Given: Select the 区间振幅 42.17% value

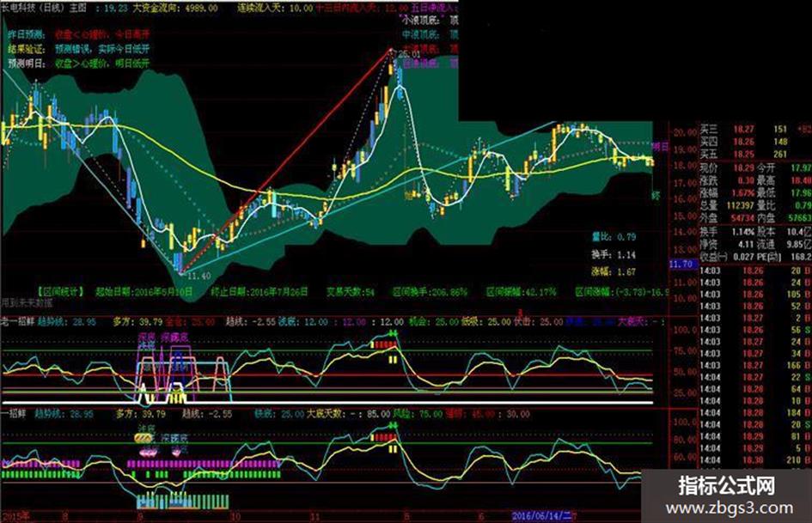Looking at the screenshot, I should click(521, 291).
